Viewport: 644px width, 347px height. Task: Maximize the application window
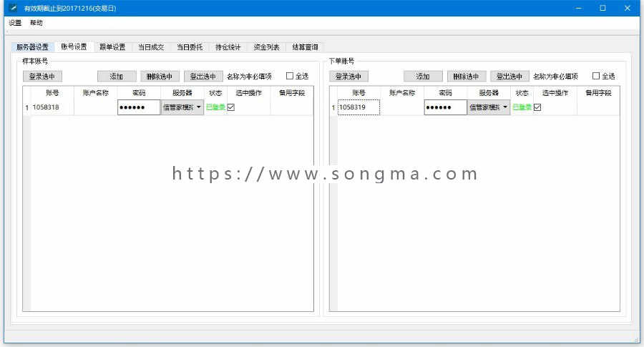(602, 8)
